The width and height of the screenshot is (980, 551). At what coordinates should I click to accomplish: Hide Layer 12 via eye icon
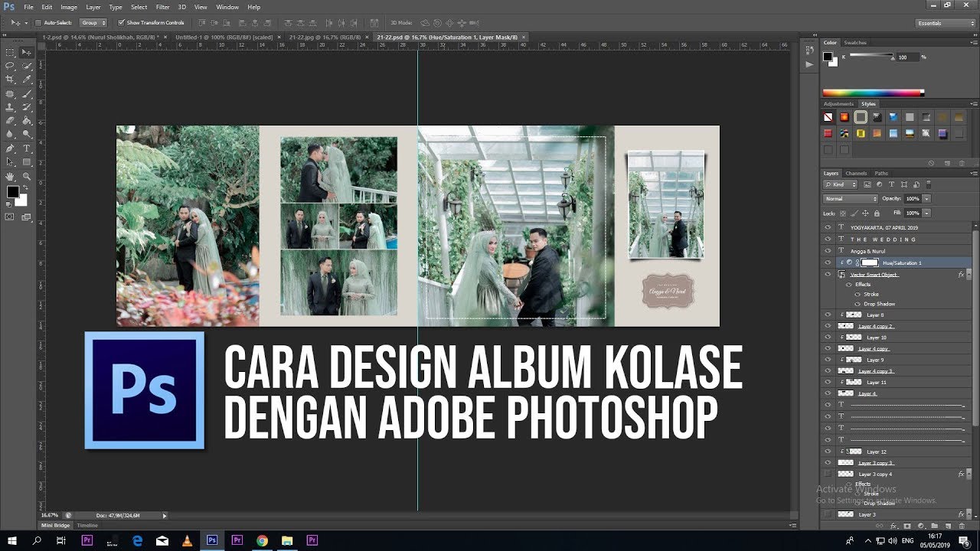point(828,452)
